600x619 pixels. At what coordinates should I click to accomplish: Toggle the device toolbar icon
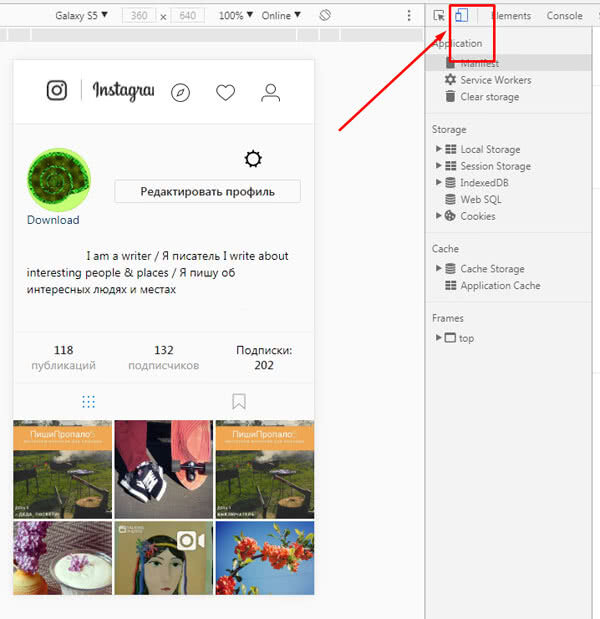click(x=461, y=15)
